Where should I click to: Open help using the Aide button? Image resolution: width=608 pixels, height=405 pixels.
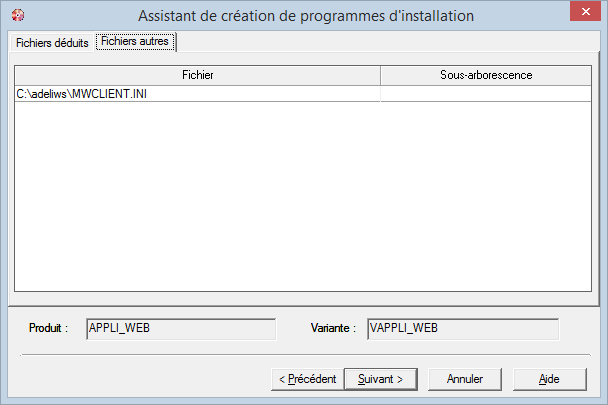[549, 379]
